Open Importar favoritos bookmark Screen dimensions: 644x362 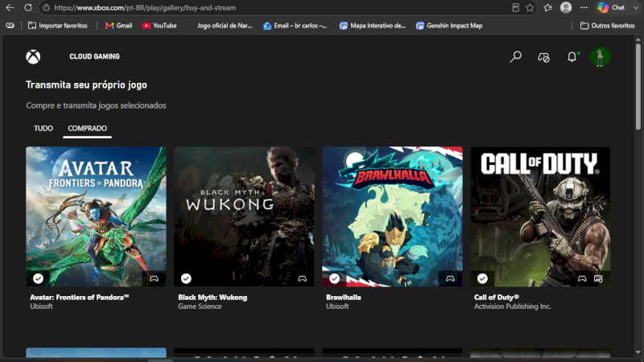pos(57,26)
